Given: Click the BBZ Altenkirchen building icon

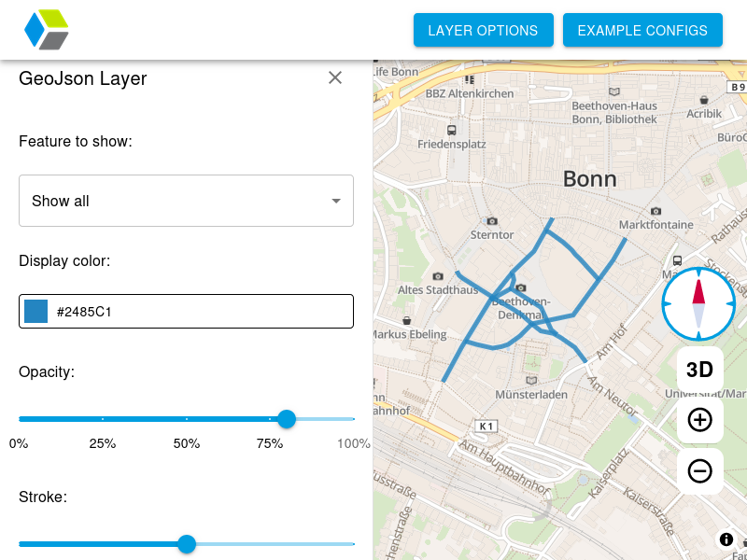Looking at the screenshot, I should [x=470, y=79].
